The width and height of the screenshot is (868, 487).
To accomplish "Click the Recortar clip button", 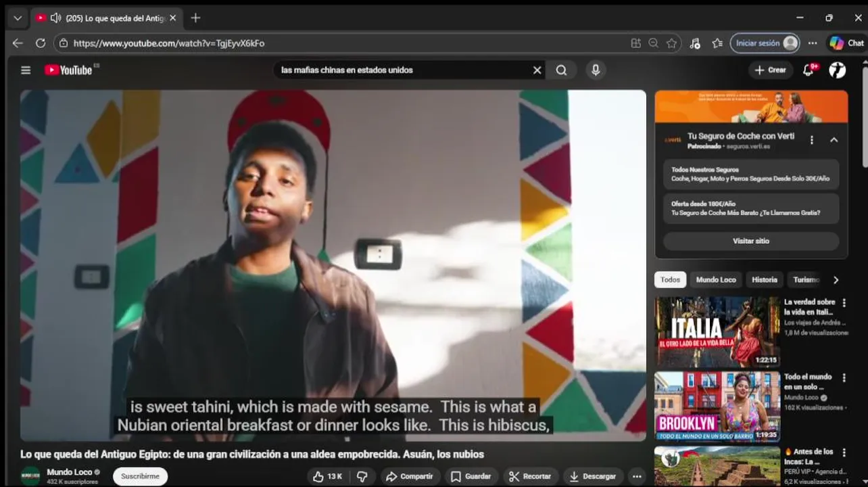I will (x=531, y=476).
